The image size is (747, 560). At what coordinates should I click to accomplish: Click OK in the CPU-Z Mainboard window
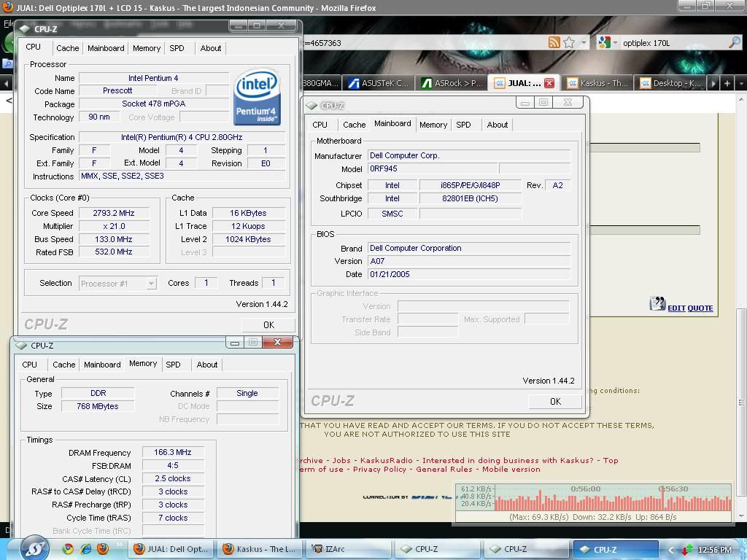pos(555,402)
